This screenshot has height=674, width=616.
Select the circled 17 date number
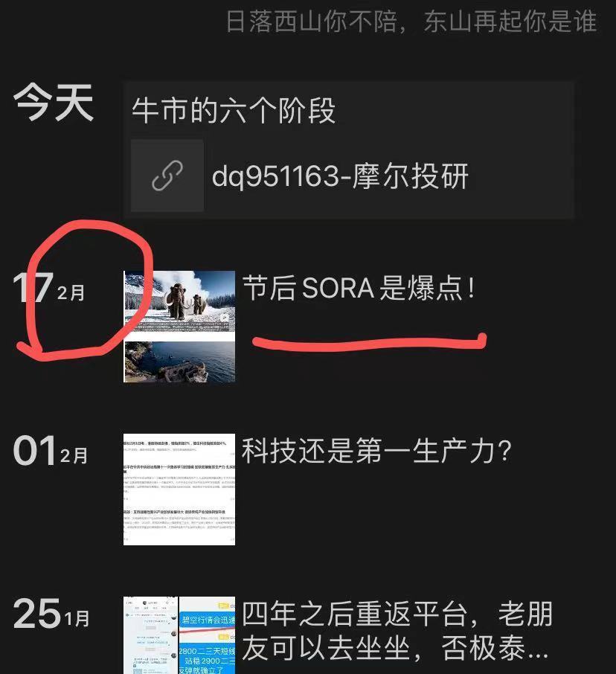click(x=33, y=287)
